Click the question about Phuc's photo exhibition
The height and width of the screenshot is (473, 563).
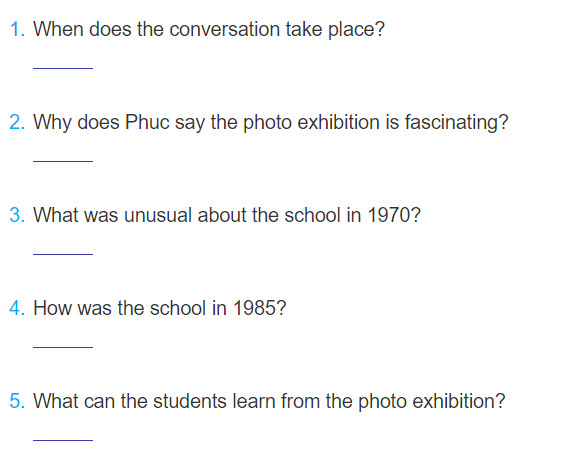coord(271,122)
